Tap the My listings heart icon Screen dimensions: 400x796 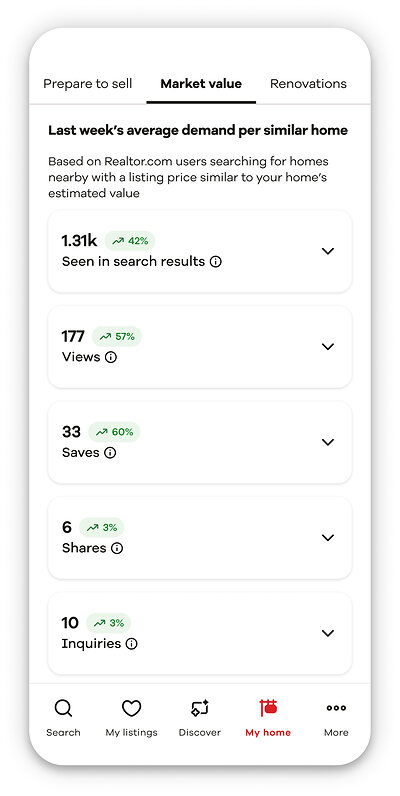click(131, 708)
